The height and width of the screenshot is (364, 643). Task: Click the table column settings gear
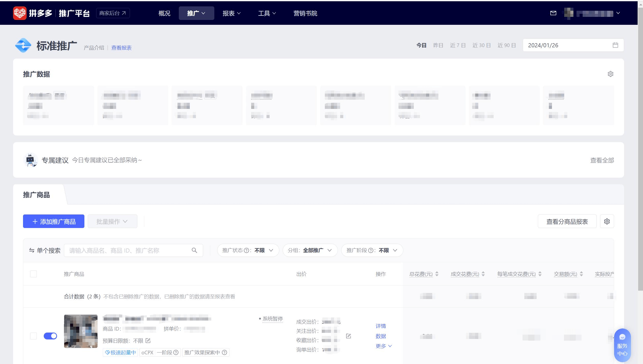point(607,221)
